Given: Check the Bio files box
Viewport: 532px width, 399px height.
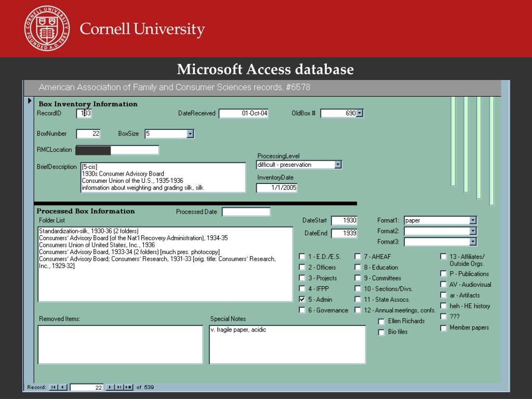Looking at the screenshot, I should tap(381, 332).
